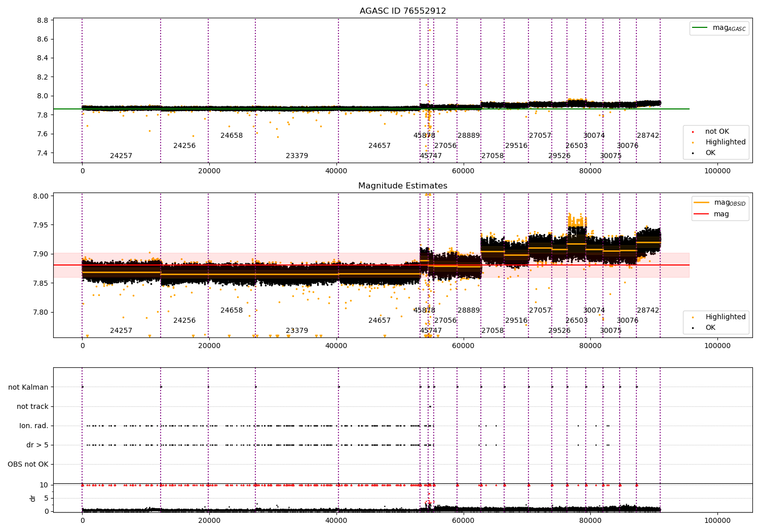
Task: Click the 8.4 y-axis tick label
Action: (x=43, y=58)
